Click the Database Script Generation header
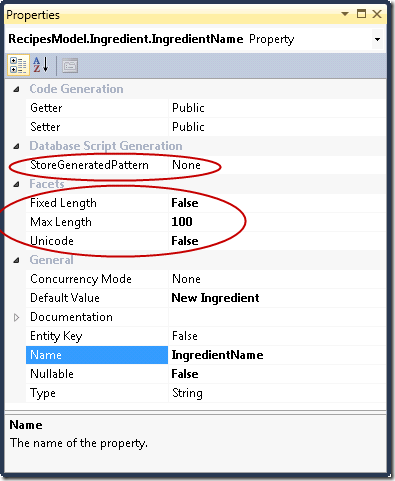This screenshot has height=481, width=395. (106, 146)
